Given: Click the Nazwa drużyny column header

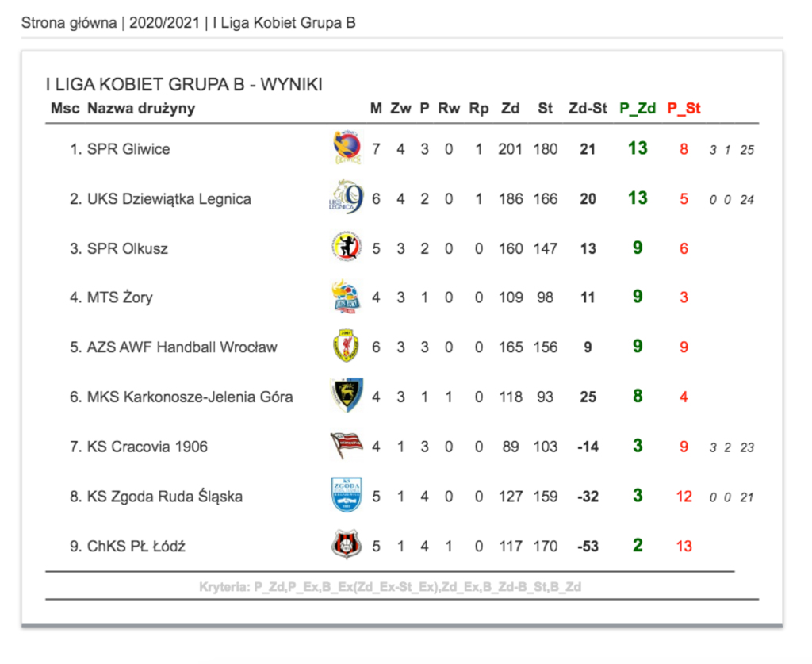Looking at the screenshot, I should 141,109.
